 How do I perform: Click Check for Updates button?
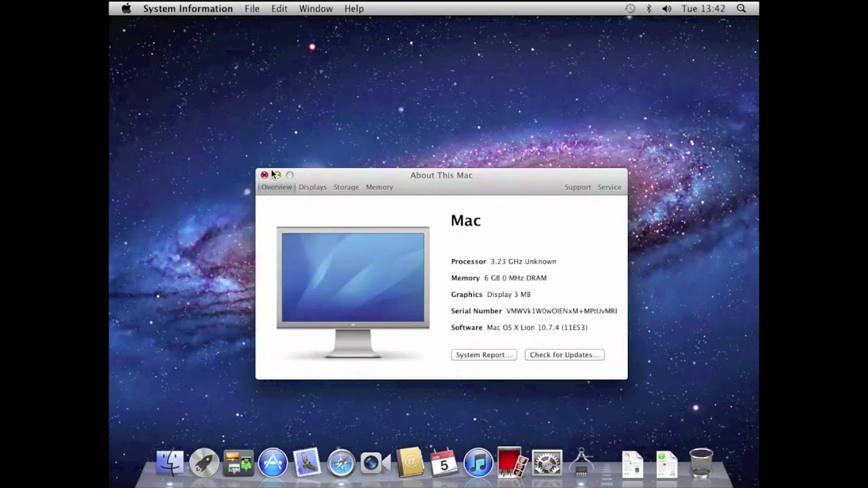click(x=564, y=354)
